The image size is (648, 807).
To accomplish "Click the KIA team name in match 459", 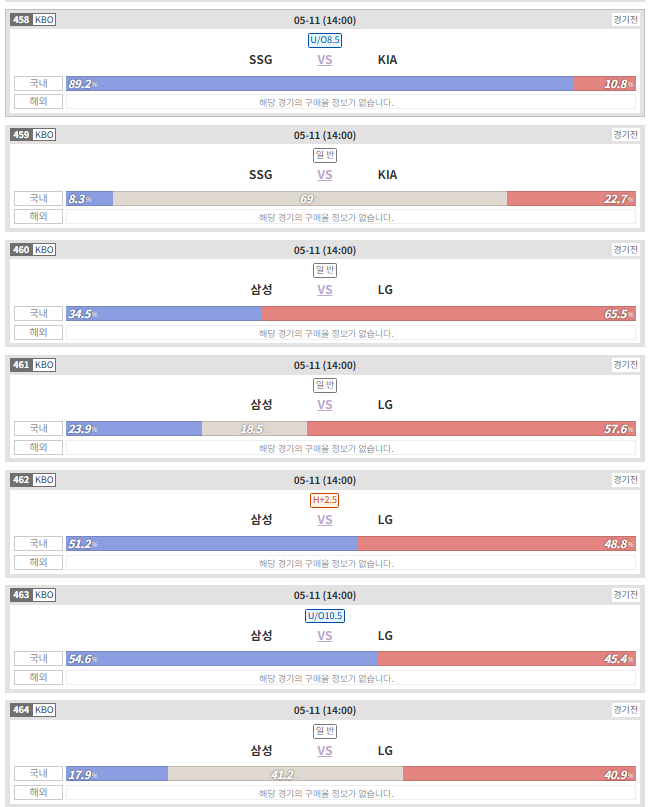I will tap(388, 175).
